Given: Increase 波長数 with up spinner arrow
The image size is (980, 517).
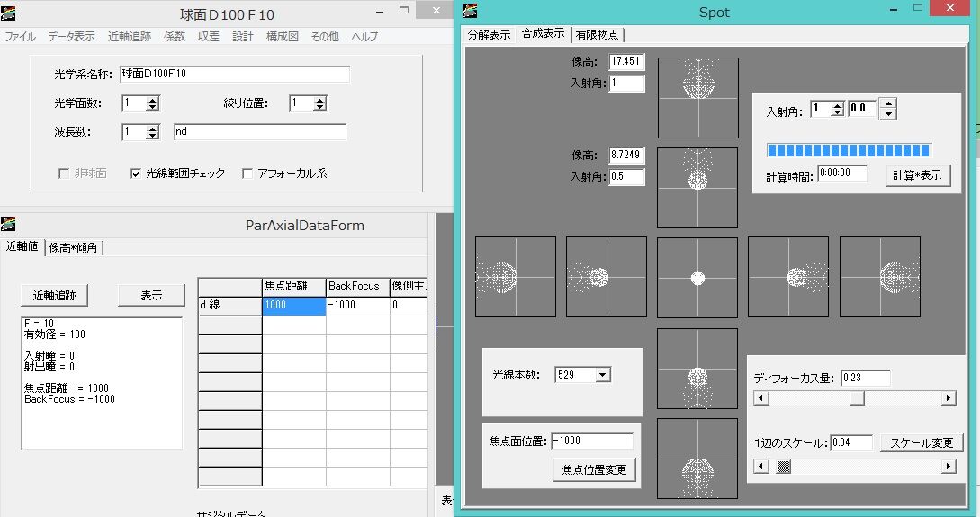Looking at the screenshot, I should 152,129.
